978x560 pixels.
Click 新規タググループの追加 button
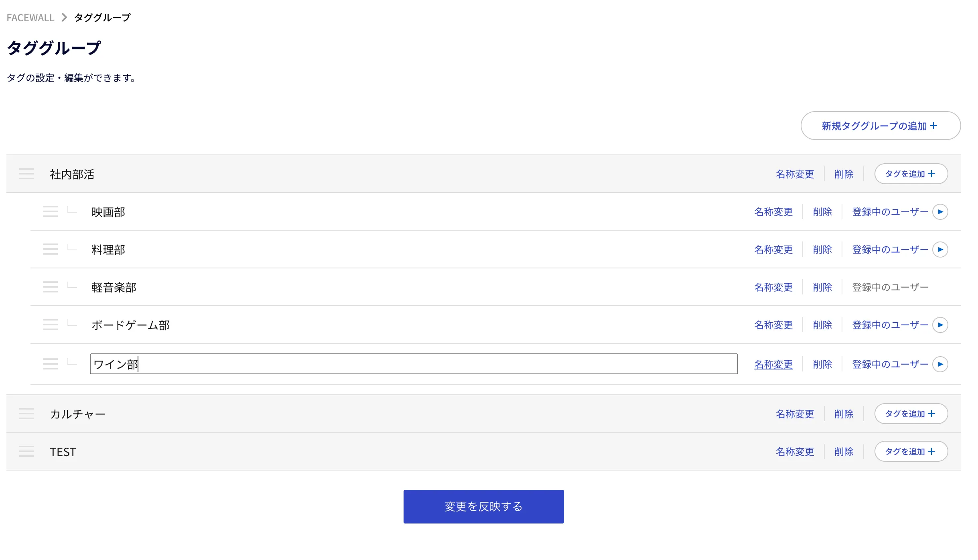pos(881,126)
